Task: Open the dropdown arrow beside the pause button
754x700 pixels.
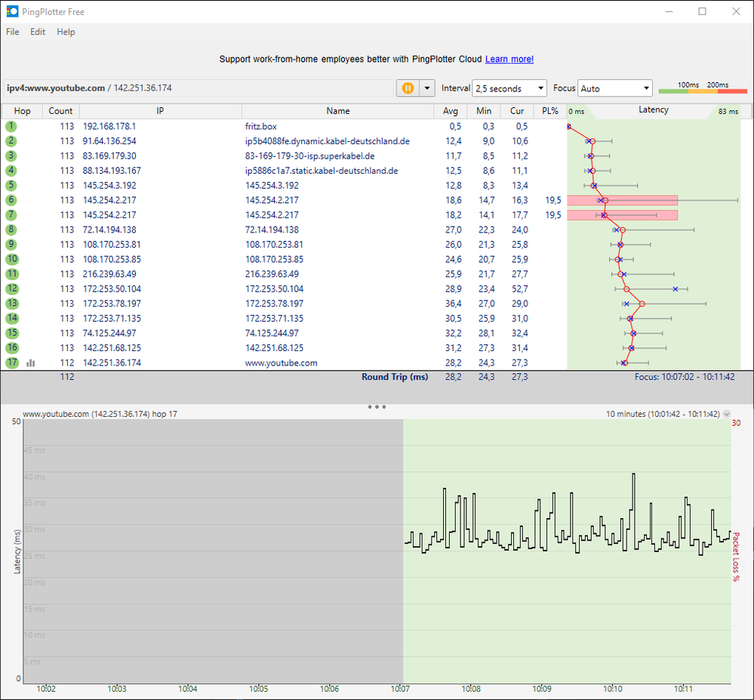Action: [428, 88]
